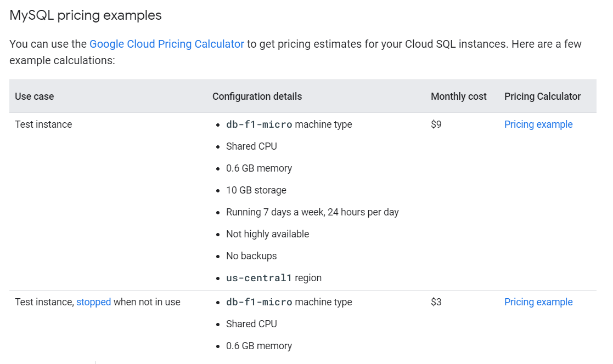The height and width of the screenshot is (364, 613).
Task: Click 'example calculations:' intro paragraph text
Action: [x=62, y=60]
